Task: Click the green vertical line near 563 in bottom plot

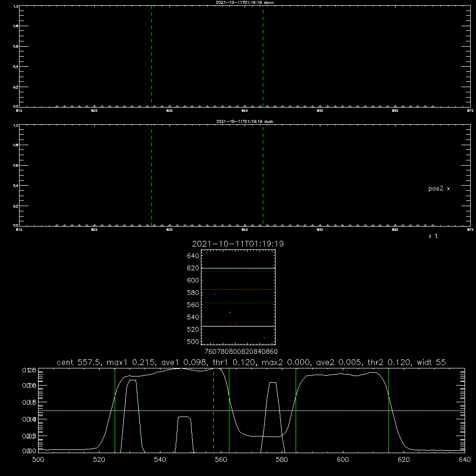Action: click(x=229, y=410)
